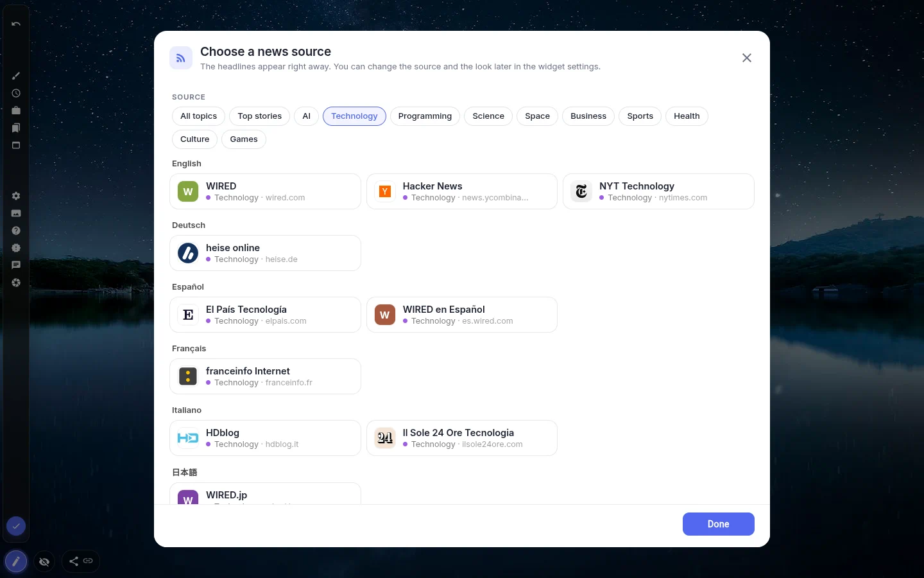Select Hacker News as the source

point(462,191)
